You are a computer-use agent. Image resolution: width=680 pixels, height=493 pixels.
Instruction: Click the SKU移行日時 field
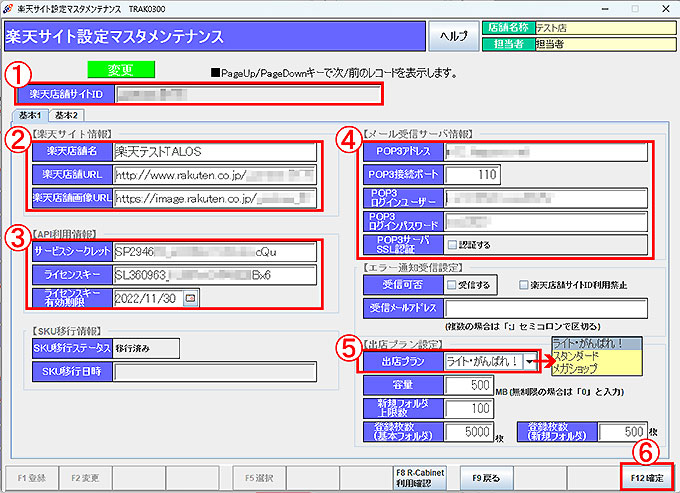click(215, 372)
